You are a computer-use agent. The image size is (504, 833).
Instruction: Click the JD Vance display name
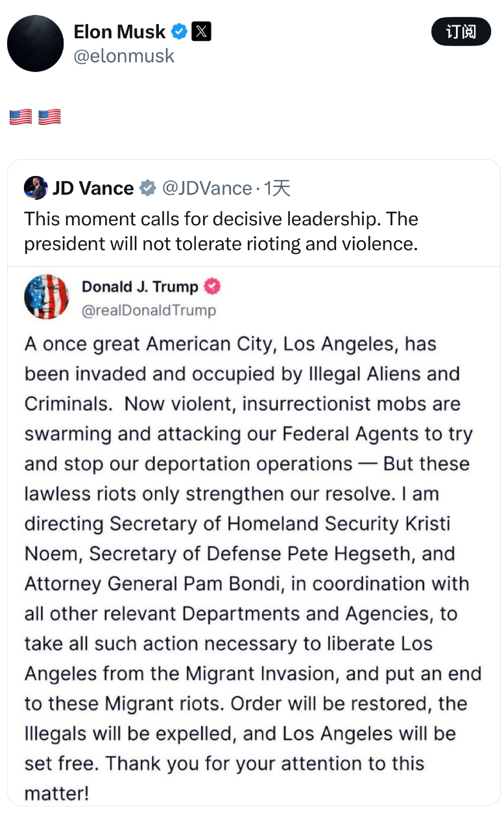coord(93,188)
